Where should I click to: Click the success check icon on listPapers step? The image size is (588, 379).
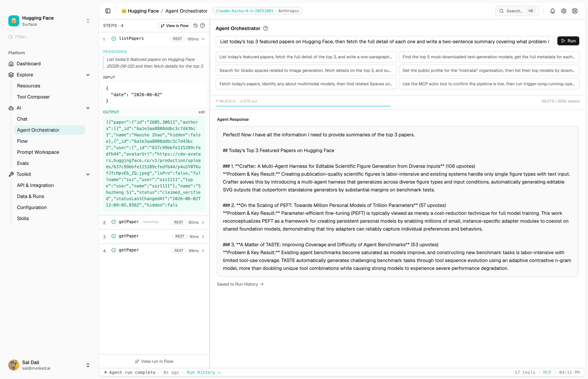(x=114, y=39)
